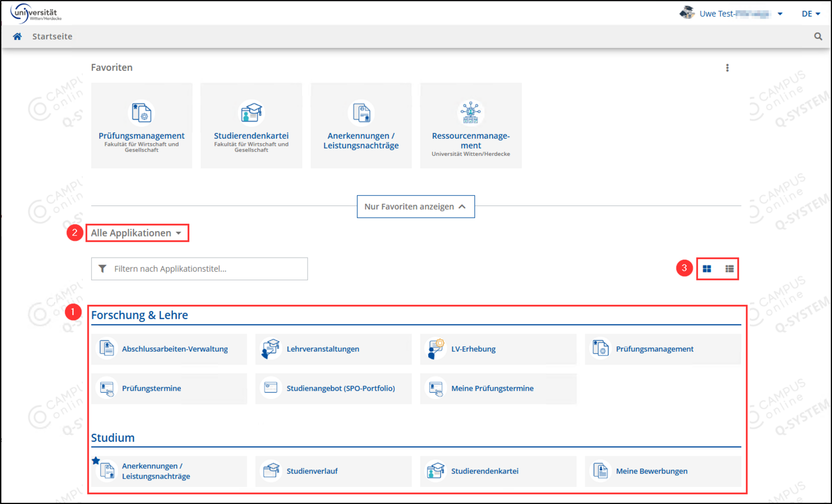Screen dimensions: 832x504
Task: Switch to list view
Action: pyautogui.click(x=729, y=269)
